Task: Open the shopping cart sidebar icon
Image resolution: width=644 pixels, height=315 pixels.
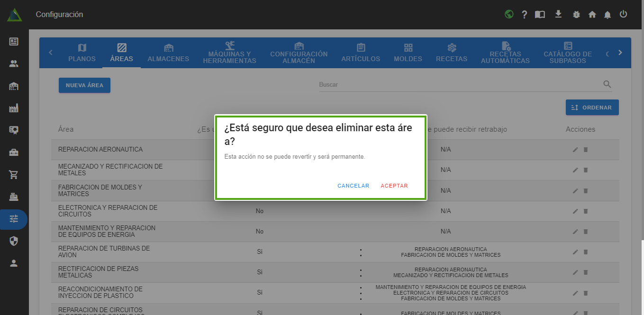Action: point(14,175)
